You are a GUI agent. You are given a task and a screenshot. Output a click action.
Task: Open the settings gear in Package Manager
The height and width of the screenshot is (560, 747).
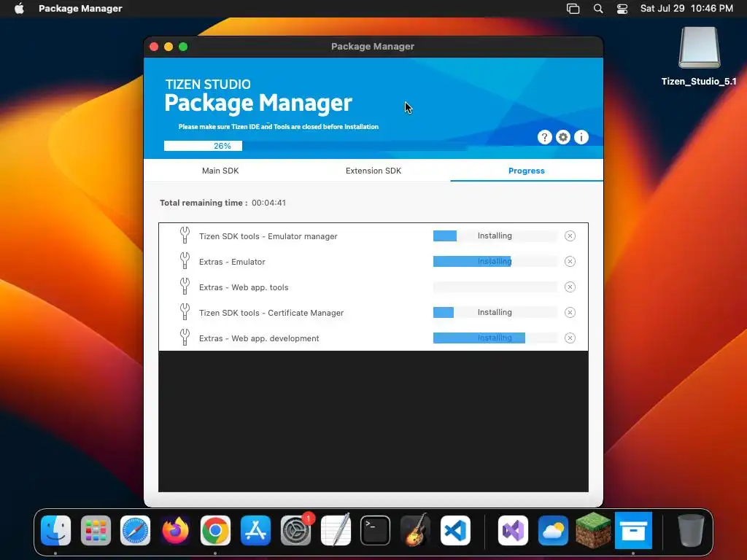[x=563, y=137]
